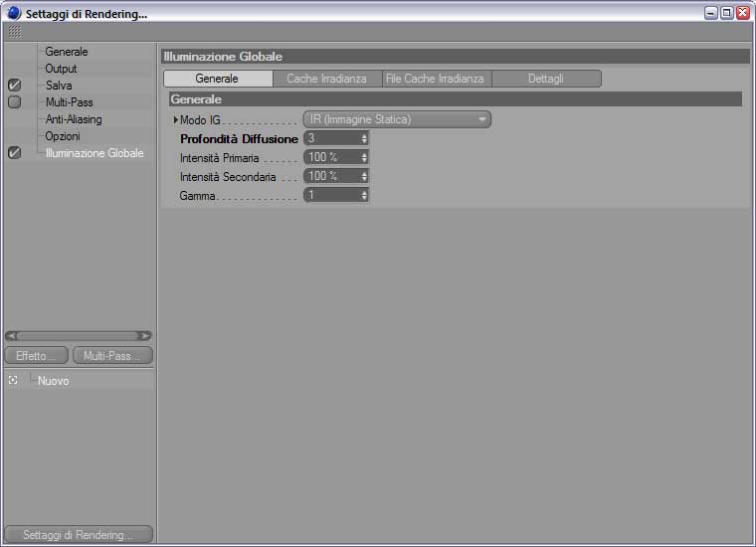Viewport: 756px width, 547px height.
Task: Click the Cinema 4D title bar icon
Action: 14,13
